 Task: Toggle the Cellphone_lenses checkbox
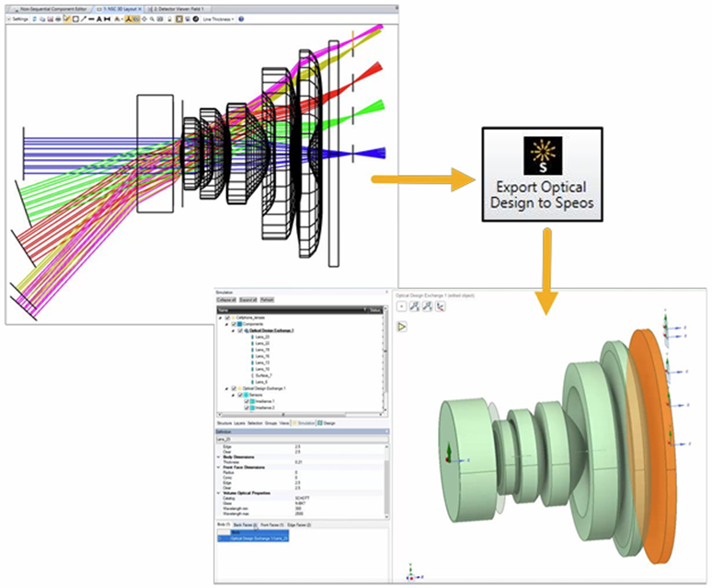point(227,317)
